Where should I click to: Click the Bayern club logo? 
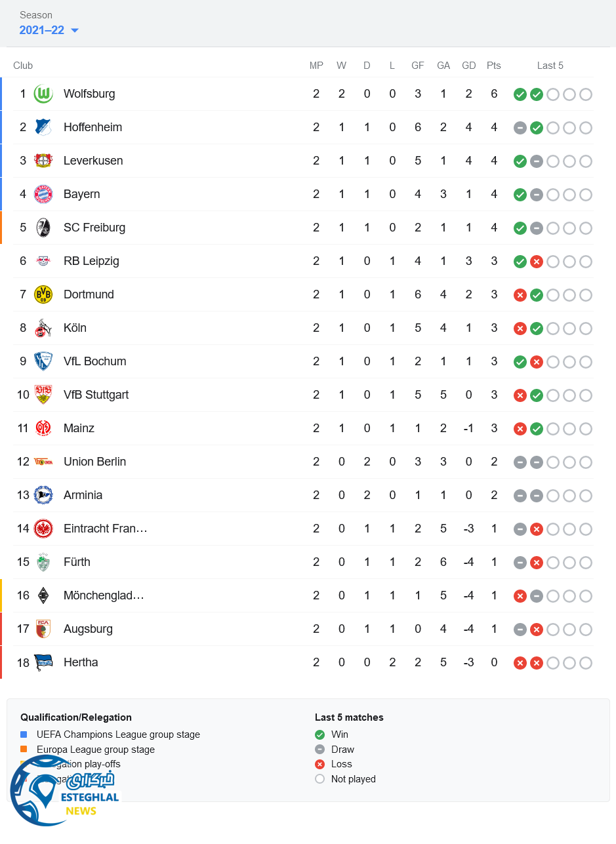point(43,194)
